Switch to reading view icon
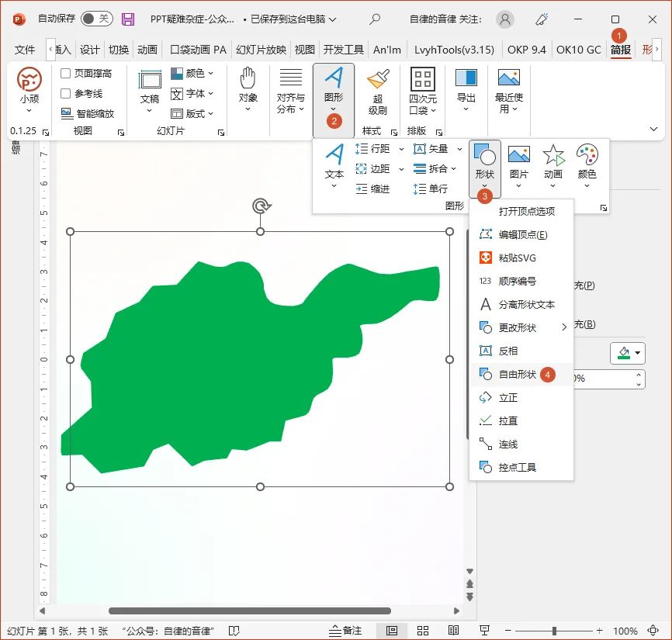Image resolution: width=672 pixels, height=640 pixels. coord(453,630)
